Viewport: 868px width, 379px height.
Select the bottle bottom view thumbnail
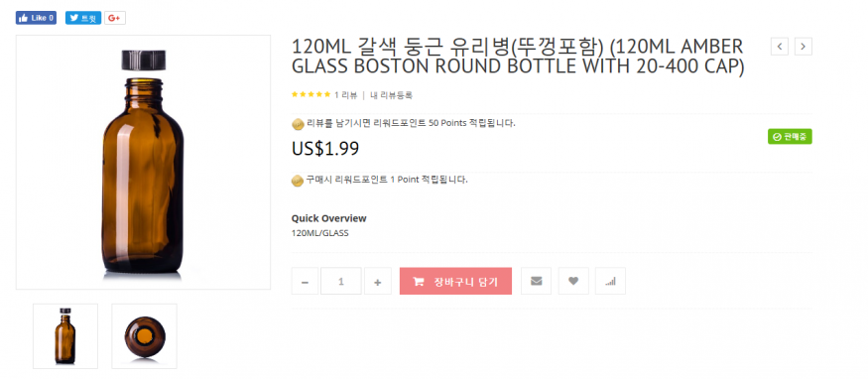pos(145,336)
